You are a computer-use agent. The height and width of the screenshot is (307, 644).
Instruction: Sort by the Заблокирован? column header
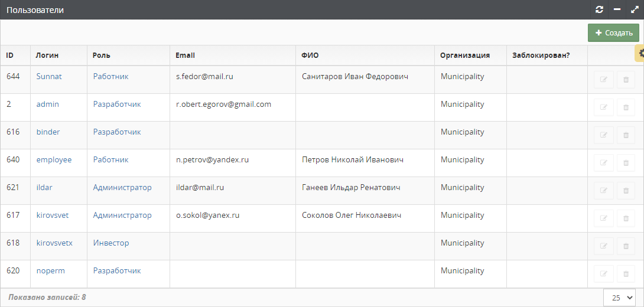click(x=541, y=55)
